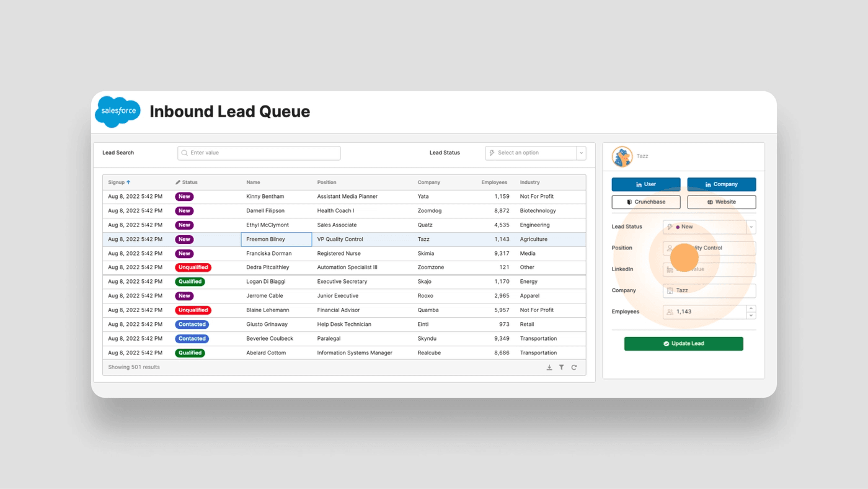Open LinkedIn Company page button

(721, 184)
